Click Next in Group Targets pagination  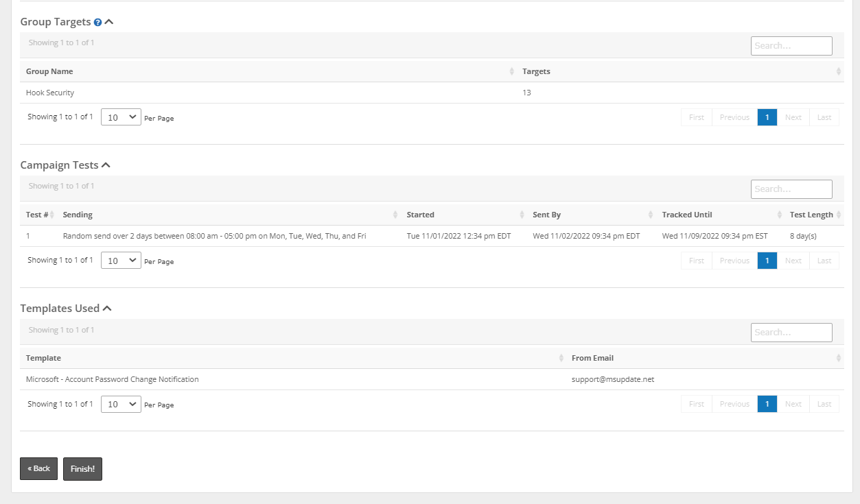[793, 117]
